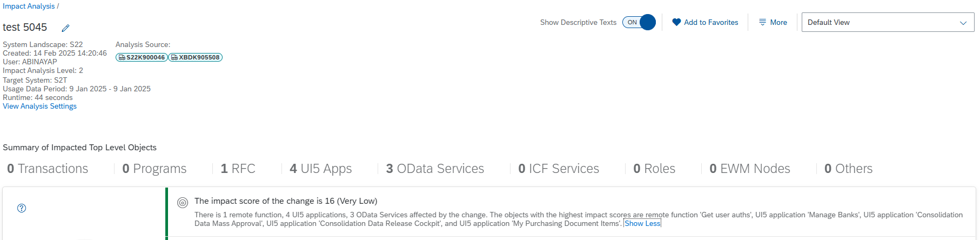The width and height of the screenshot is (980, 240).
Task: Open the Default View dropdown
Action: point(888,22)
